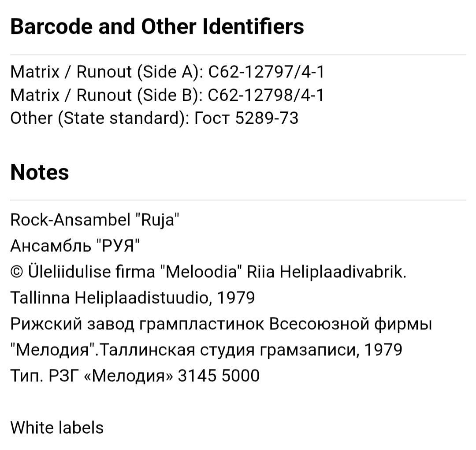476x450 pixels.
Task: Click the divider under Notes heading
Action: (238, 200)
